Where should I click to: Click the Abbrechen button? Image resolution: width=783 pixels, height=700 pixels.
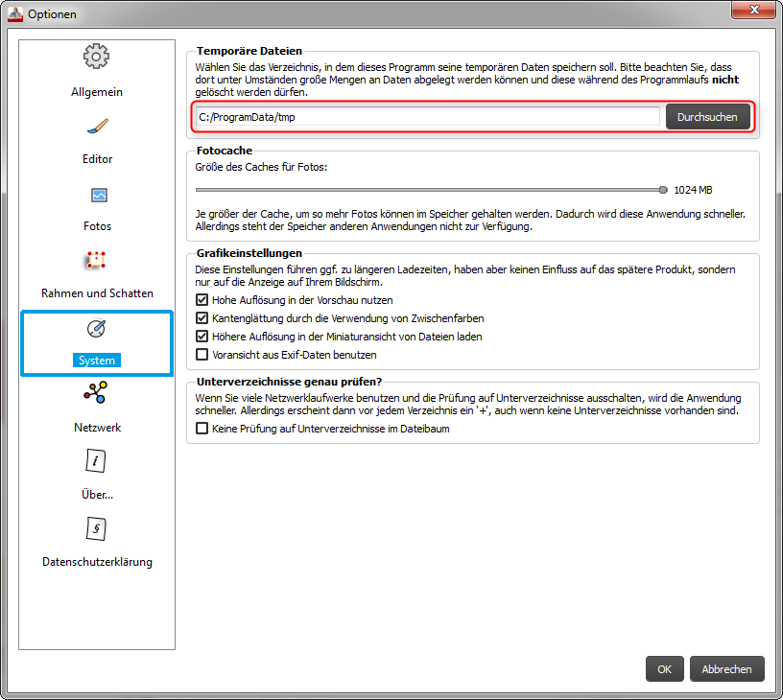(x=726, y=669)
